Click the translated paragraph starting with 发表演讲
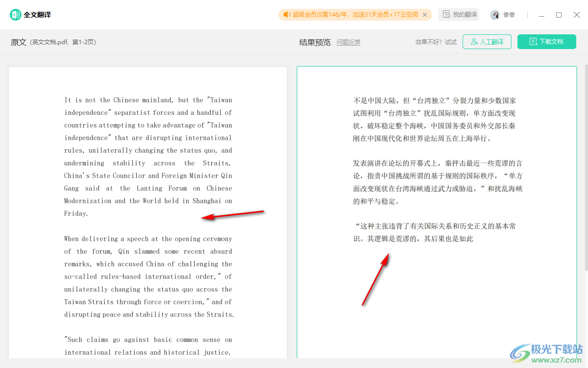The width and height of the screenshot is (588, 368). (437, 182)
